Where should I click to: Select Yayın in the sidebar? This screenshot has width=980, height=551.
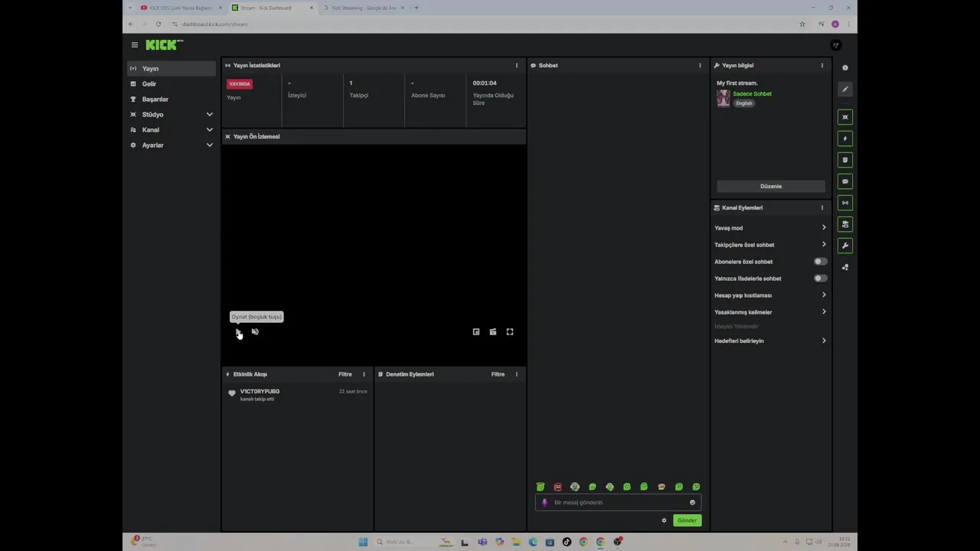(171, 69)
